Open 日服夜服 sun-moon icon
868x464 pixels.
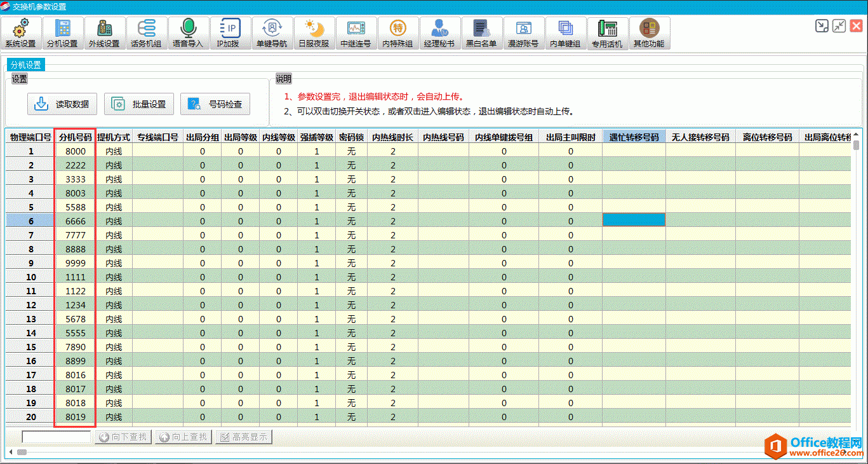pos(314,33)
